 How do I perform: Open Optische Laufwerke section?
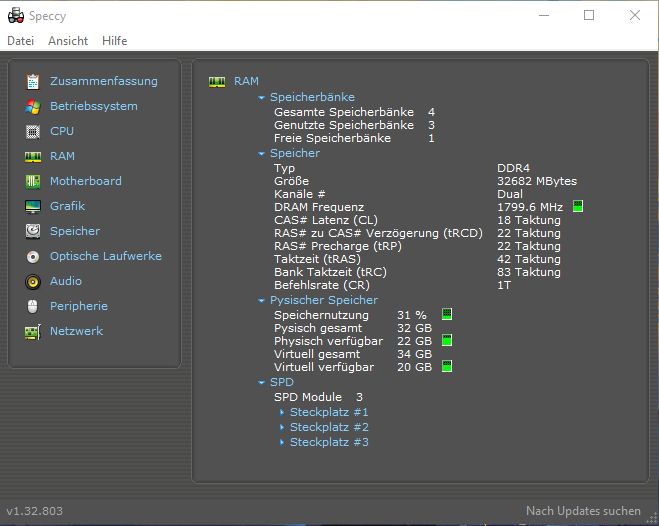(105, 256)
